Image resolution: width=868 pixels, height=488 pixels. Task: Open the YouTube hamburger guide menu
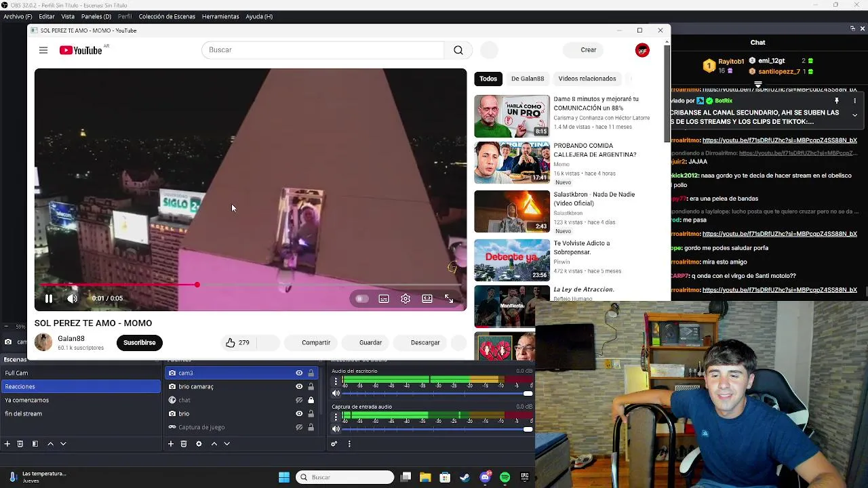click(x=43, y=50)
